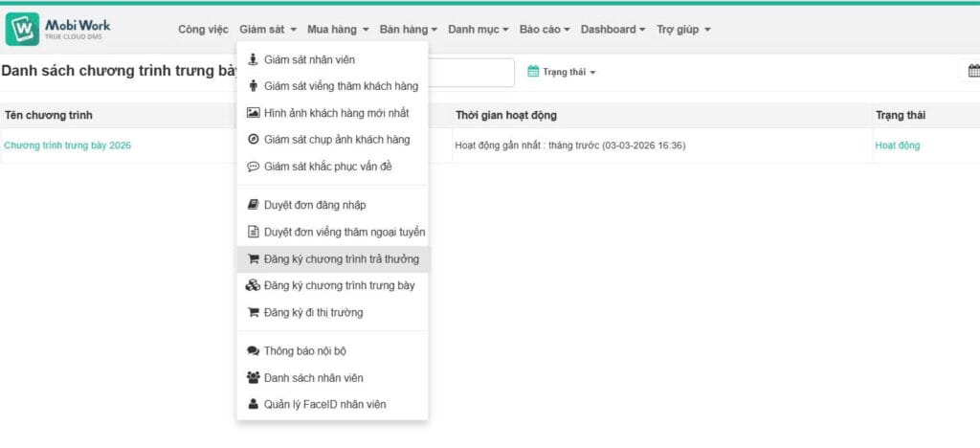Viewport: 980px width, 448px height.
Task: Select Đăng ký chương trình trả thưởng menu item
Action: [x=341, y=258]
